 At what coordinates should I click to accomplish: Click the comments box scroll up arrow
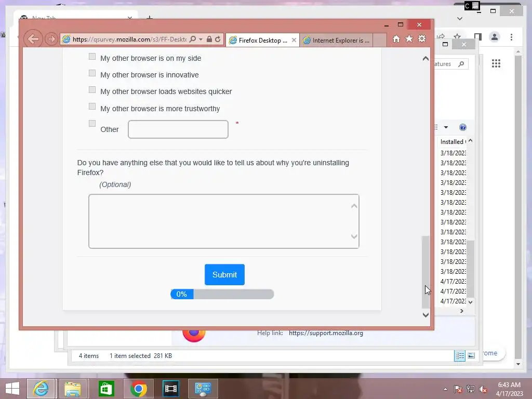pos(354,206)
